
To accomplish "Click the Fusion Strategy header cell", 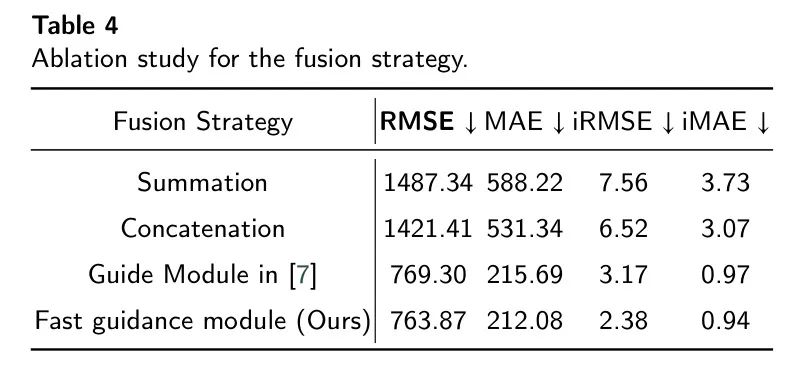I will 203,122.
